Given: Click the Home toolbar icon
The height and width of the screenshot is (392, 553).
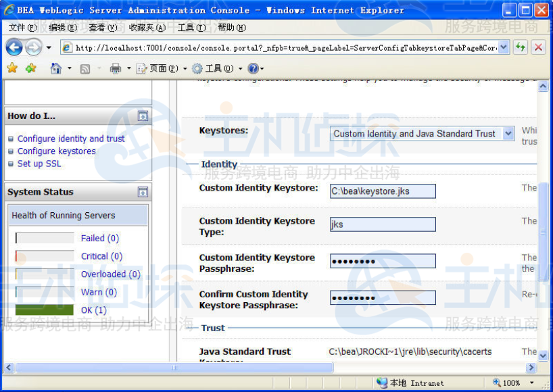Looking at the screenshot, I should click(x=56, y=68).
